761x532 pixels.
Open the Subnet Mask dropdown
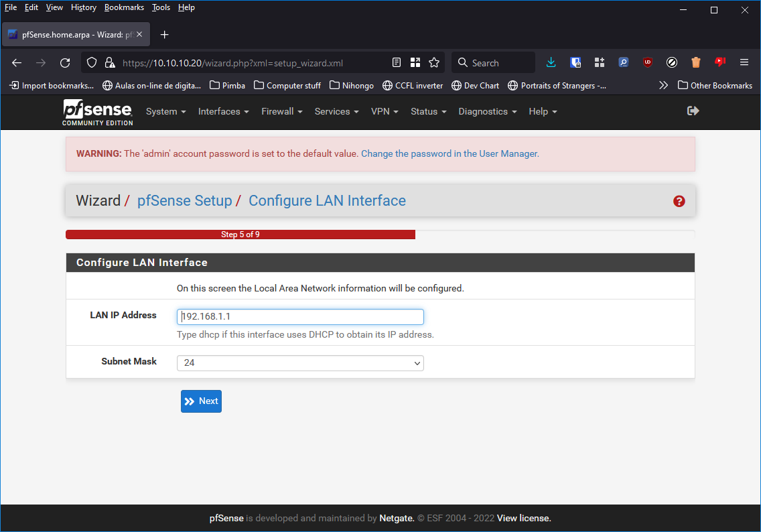pos(300,362)
